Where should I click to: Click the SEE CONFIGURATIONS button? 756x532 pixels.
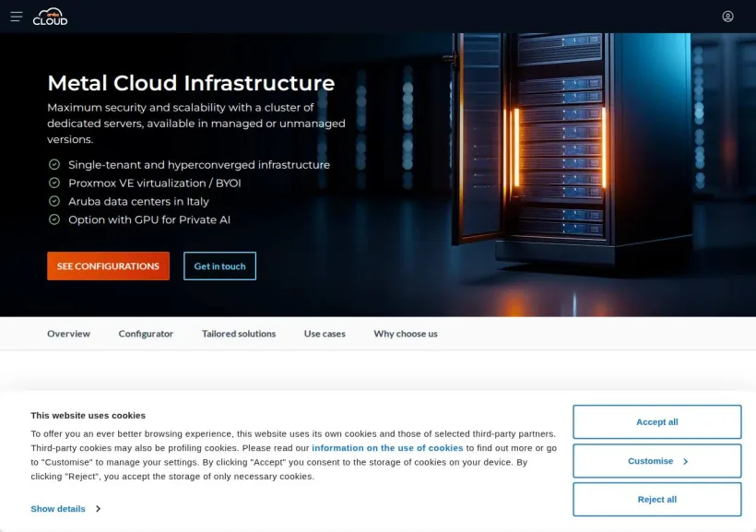tap(108, 266)
